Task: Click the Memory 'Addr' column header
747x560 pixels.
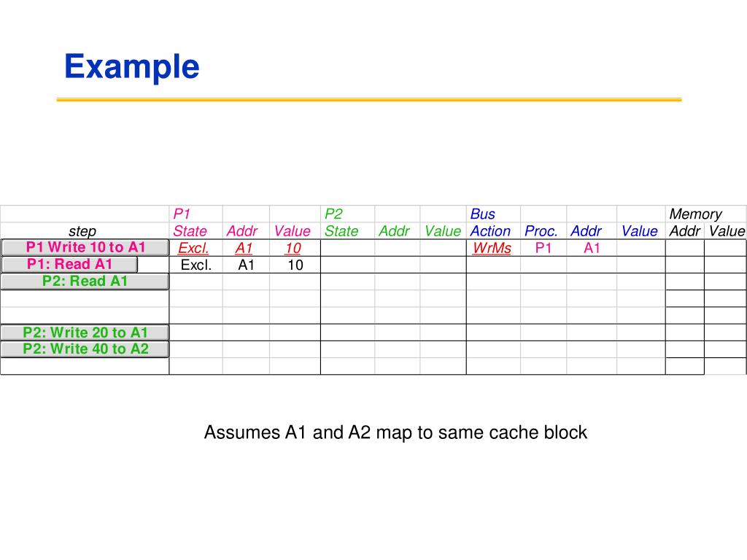Action: coord(684,231)
